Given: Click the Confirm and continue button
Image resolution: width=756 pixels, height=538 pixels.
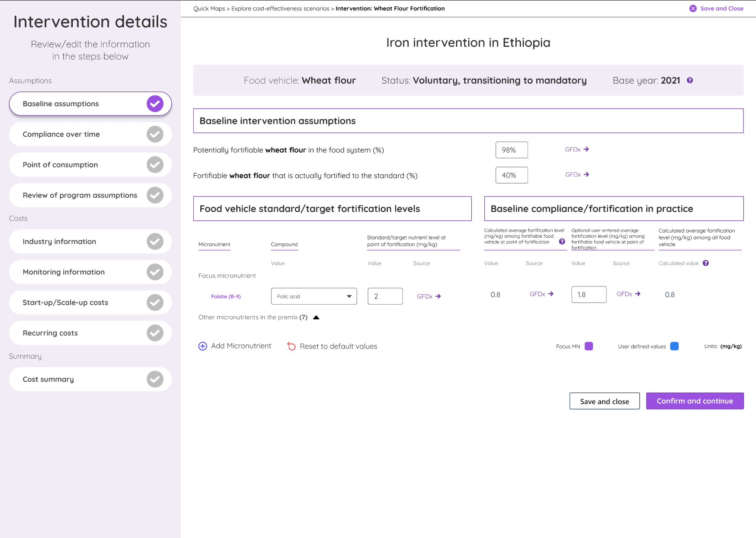Looking at the screenshot, I should (x=694, y=401).
